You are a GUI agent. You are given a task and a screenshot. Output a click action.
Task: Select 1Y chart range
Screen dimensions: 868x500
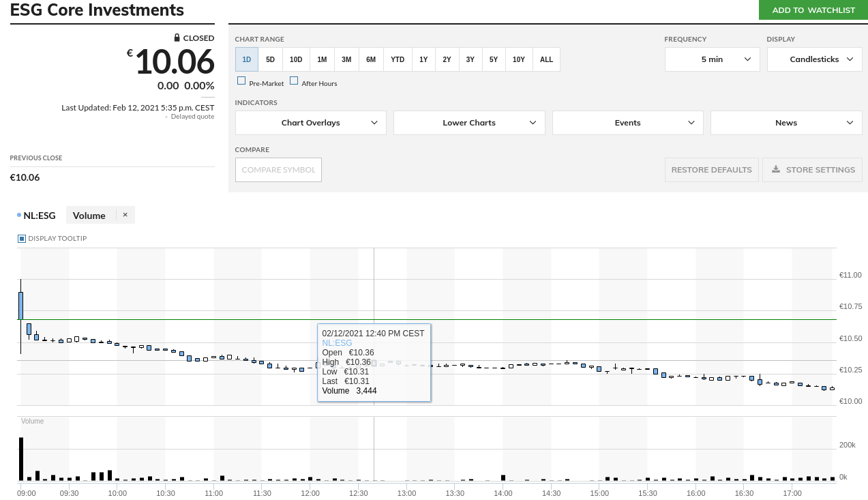click(423, 59)
